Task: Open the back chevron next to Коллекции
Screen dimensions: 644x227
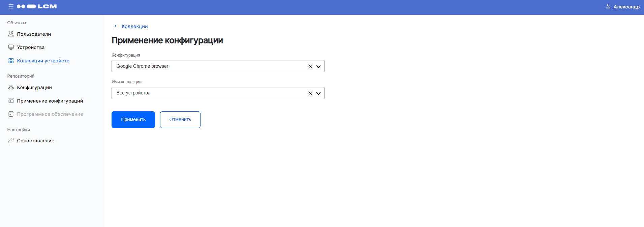Action: click(x=115, y=26)
